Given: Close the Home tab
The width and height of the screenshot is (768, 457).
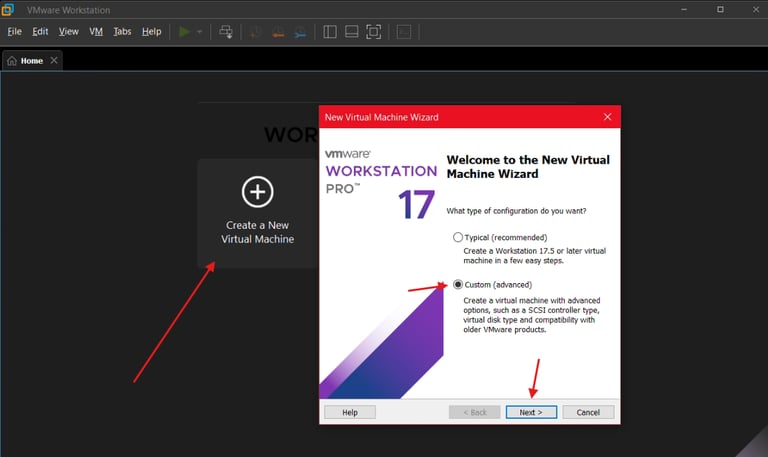Looking at the screenshot, I should [54, 60].
